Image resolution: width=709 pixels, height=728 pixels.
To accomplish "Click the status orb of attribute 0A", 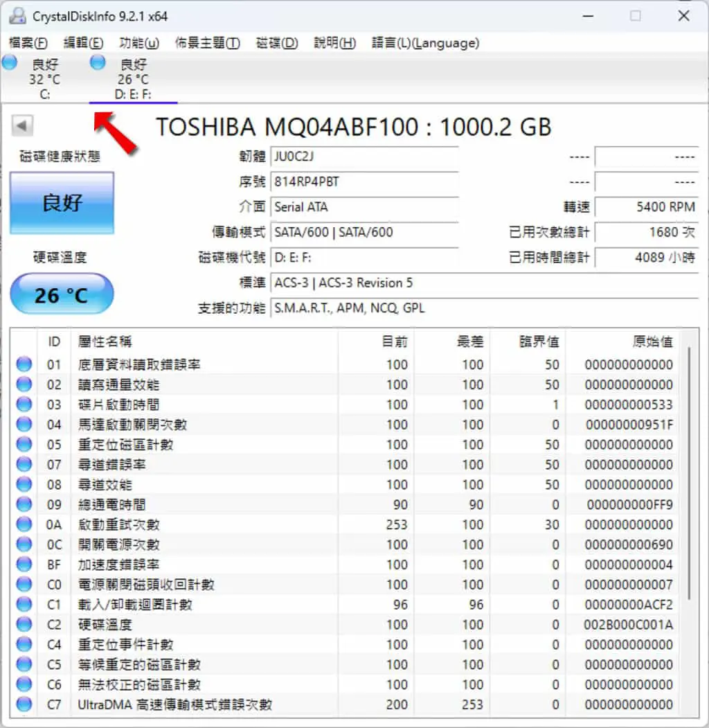I will click(x=24, y=524).
